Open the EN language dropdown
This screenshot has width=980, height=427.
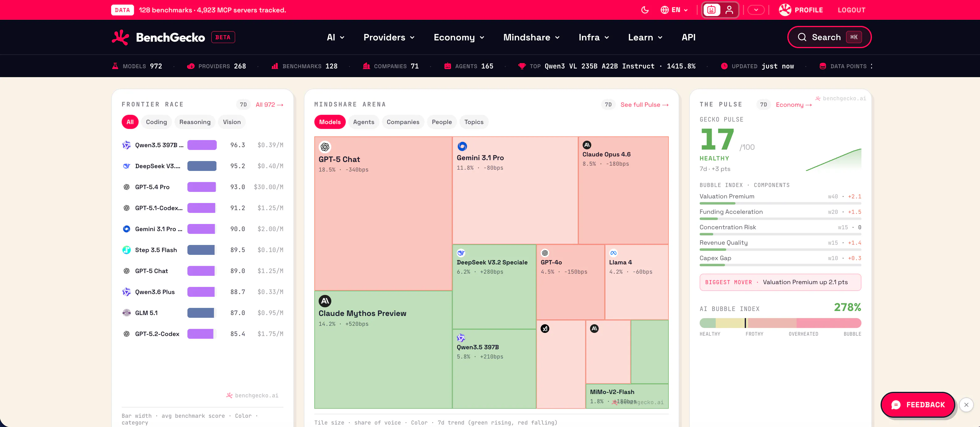(x=674, y=10)
